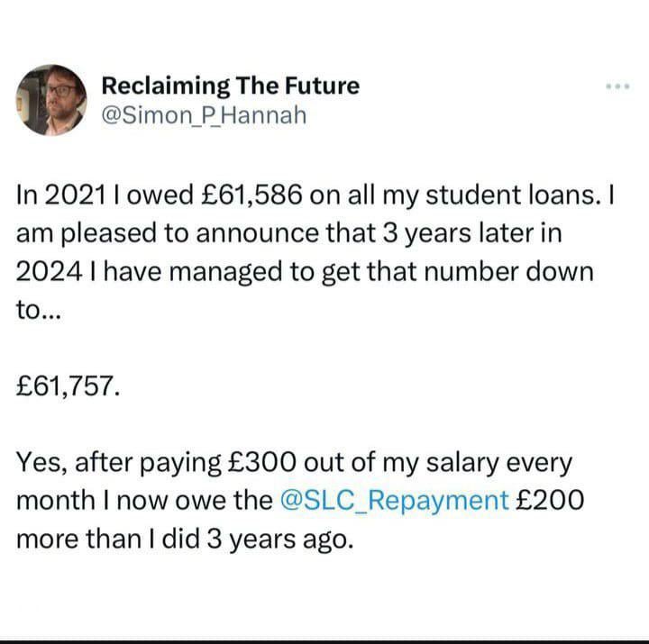Viewport: 649px width, 644px height.
Task: Click the £61,757. line in the tweet
Action: point(69,385)
